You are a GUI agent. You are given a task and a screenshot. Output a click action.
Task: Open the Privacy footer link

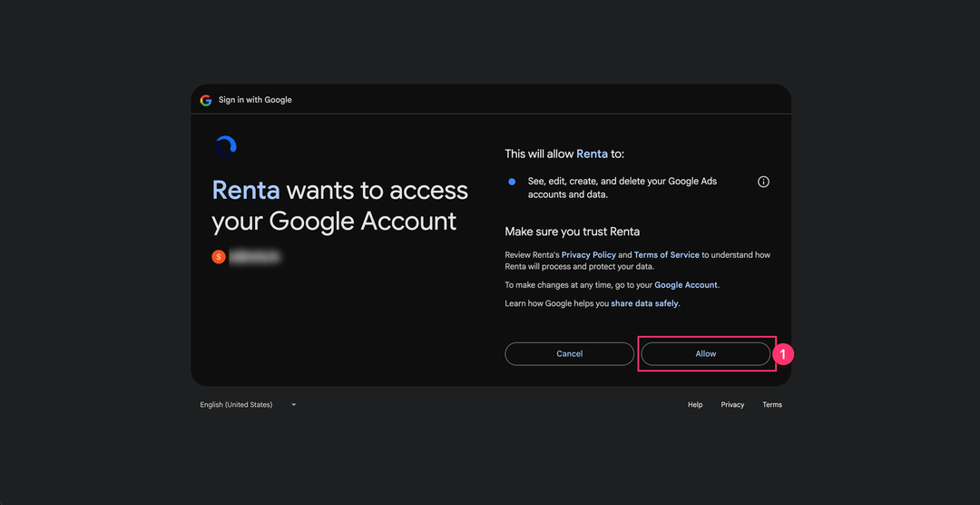point(732,405)
